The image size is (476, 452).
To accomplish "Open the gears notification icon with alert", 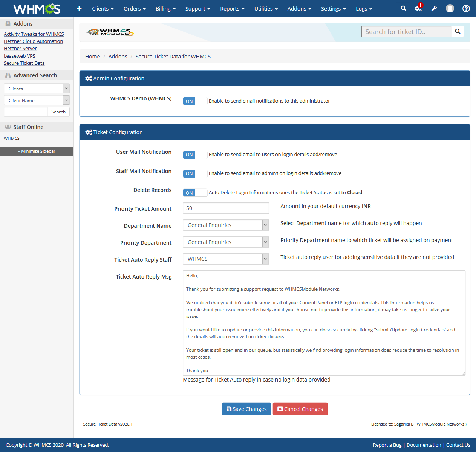I will (419, 8).
